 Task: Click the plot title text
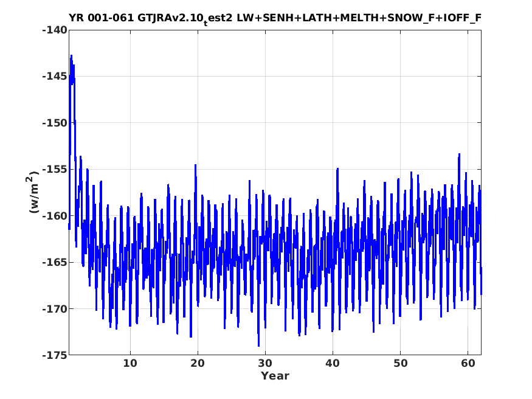point(275,18)
